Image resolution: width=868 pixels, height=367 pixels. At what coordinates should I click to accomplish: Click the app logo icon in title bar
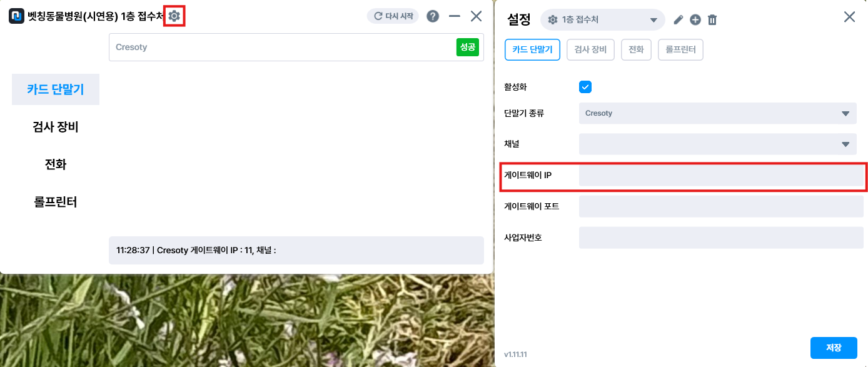tap(16, 16)
